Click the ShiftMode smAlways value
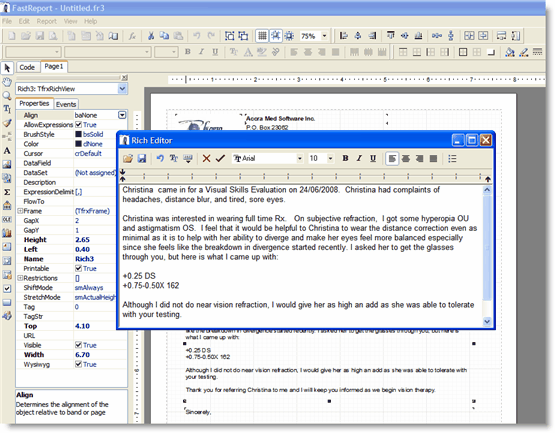Screen dimensions: 555x433 point(89,287)
